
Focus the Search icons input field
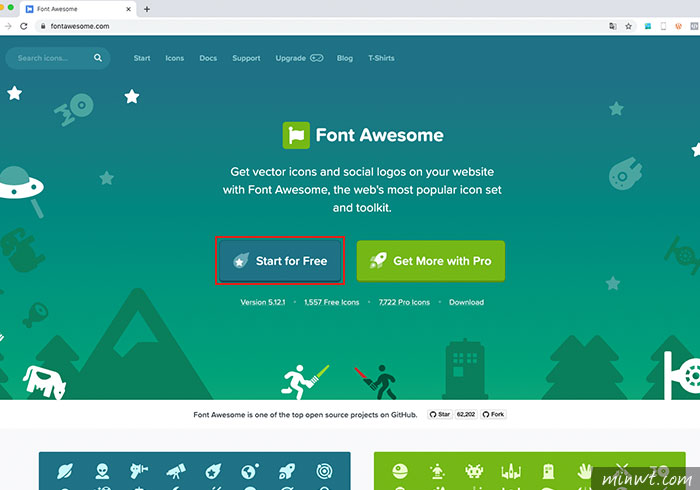click(58, 58)
